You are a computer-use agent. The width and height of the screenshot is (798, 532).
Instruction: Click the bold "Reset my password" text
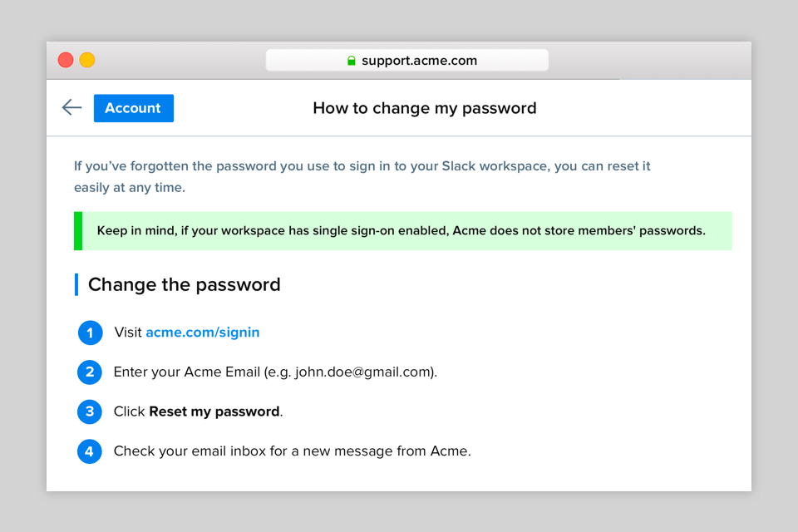[x=214, y=411]
